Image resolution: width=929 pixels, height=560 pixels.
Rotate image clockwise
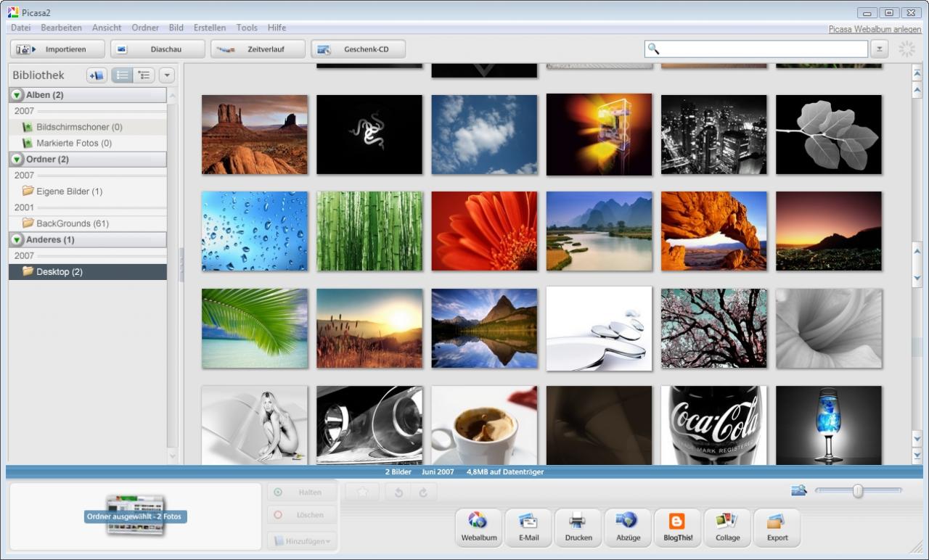tap(424, 492)
